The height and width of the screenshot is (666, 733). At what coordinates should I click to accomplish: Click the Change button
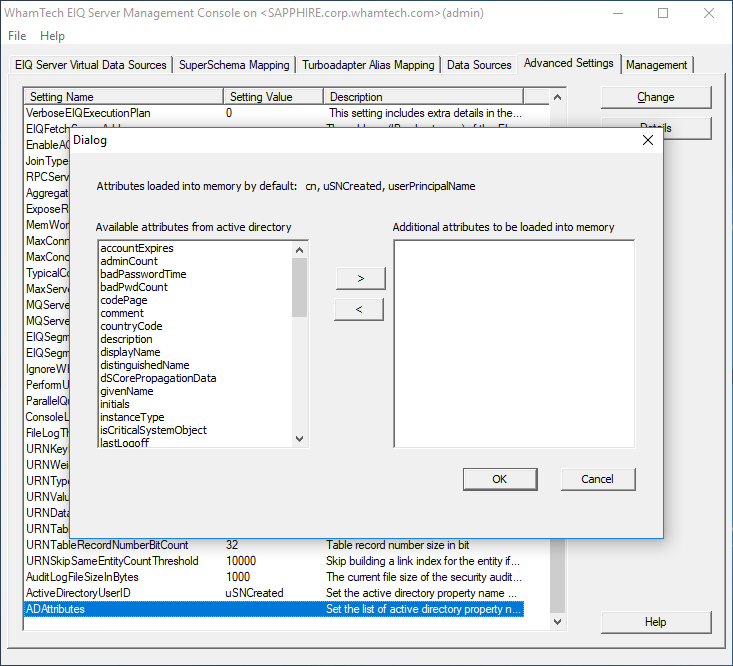point(655,97)
